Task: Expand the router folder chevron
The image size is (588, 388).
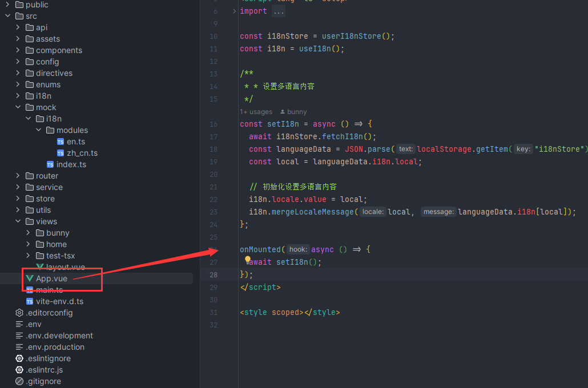Action: point(18,176)
